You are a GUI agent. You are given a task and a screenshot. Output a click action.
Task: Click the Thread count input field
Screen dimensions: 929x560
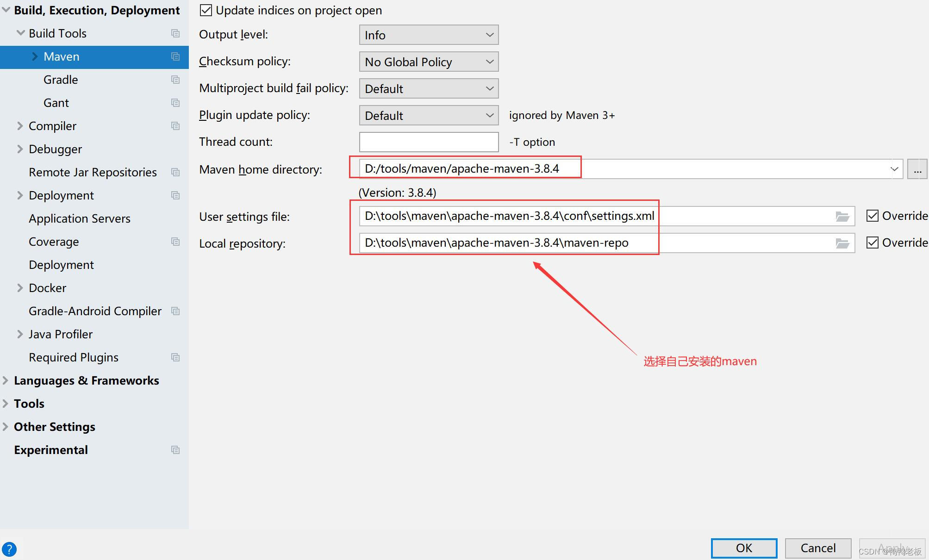click(429, 142)
